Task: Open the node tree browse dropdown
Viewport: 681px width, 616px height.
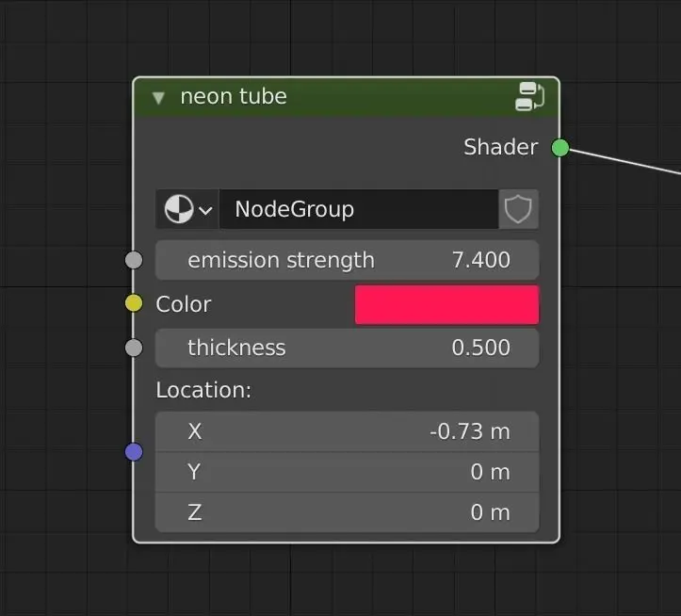Action: coord(187,209)
